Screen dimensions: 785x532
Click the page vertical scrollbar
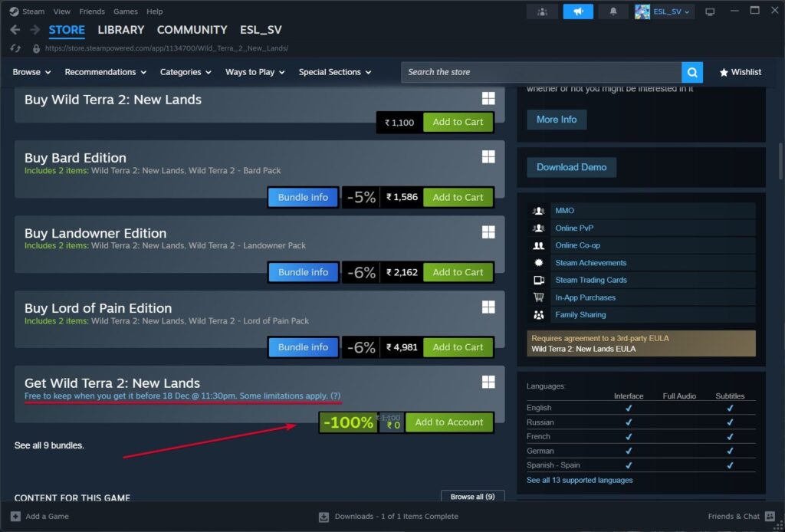(780, 160)
